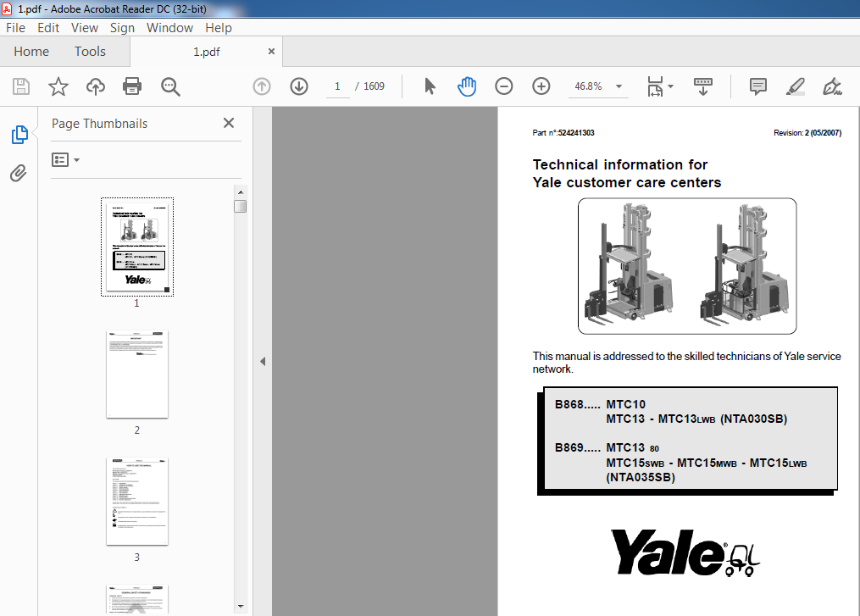Open Fill & Sign pen tool

832,86
